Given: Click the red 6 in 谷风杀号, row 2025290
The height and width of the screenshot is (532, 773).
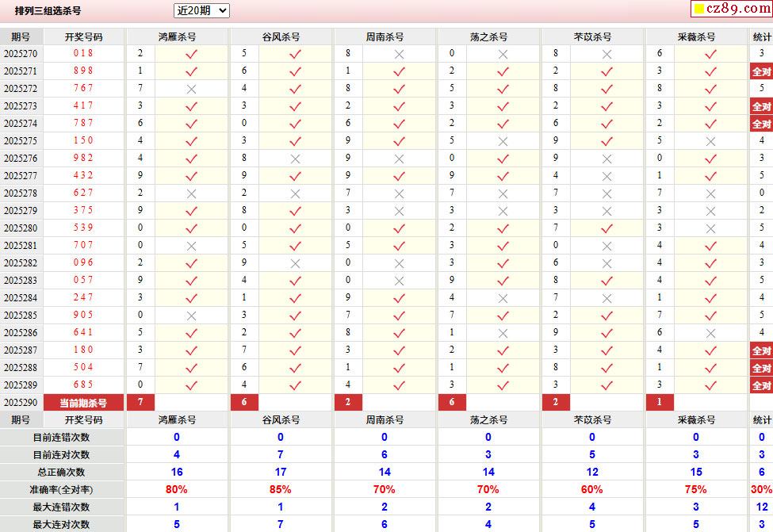Looking at the screenshot, I should click(x=244, y=402).
